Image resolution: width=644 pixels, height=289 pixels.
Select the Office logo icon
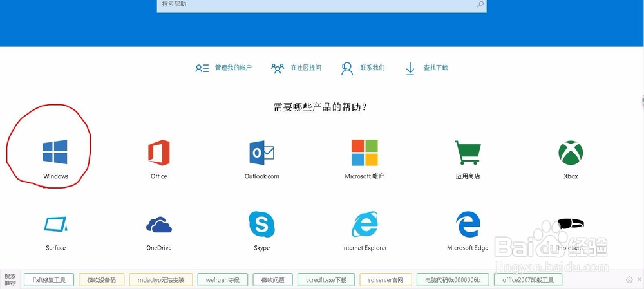coord(159,153)
